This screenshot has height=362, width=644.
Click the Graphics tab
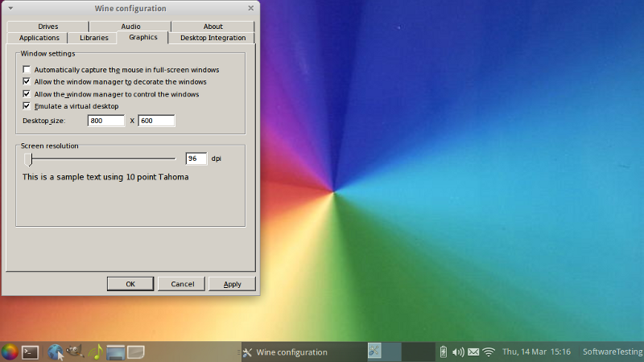point(143,37)
